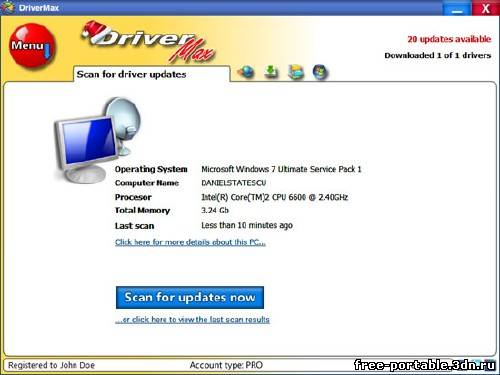Open the more details about this PC link

pyautogui.click(x=190, y=242)
